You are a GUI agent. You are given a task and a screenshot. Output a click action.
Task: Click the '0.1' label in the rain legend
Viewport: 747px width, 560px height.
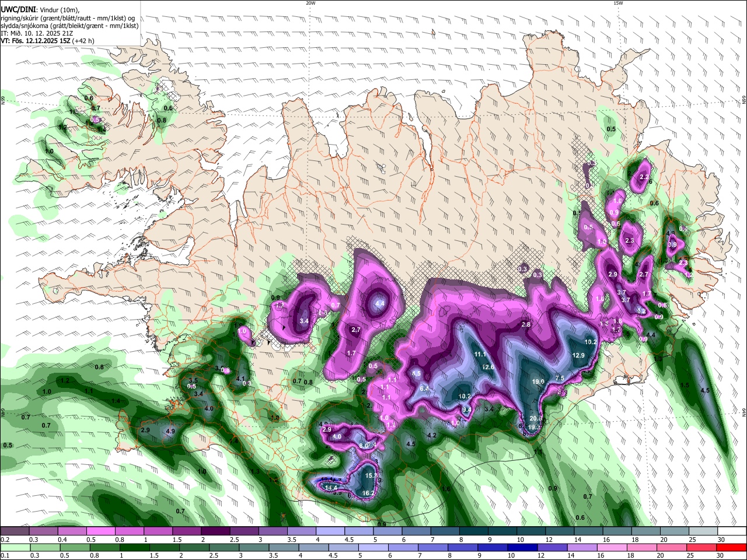[x=5, y=555]
